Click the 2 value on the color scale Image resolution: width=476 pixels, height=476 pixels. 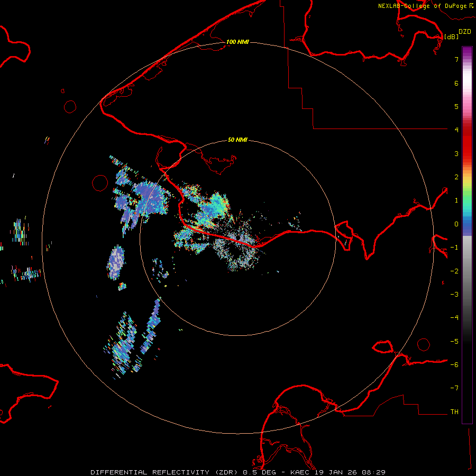click(x=456, y=177)
